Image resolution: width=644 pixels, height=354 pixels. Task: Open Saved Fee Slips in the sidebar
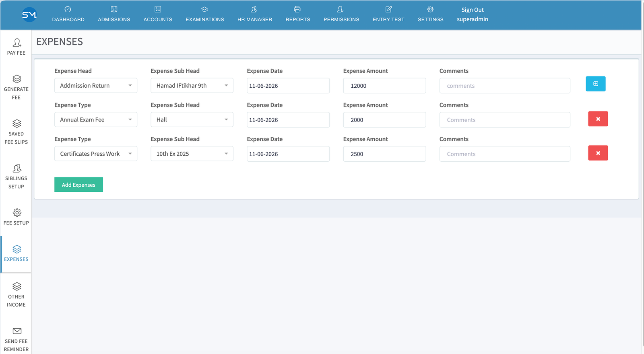[x=16, y=132]
